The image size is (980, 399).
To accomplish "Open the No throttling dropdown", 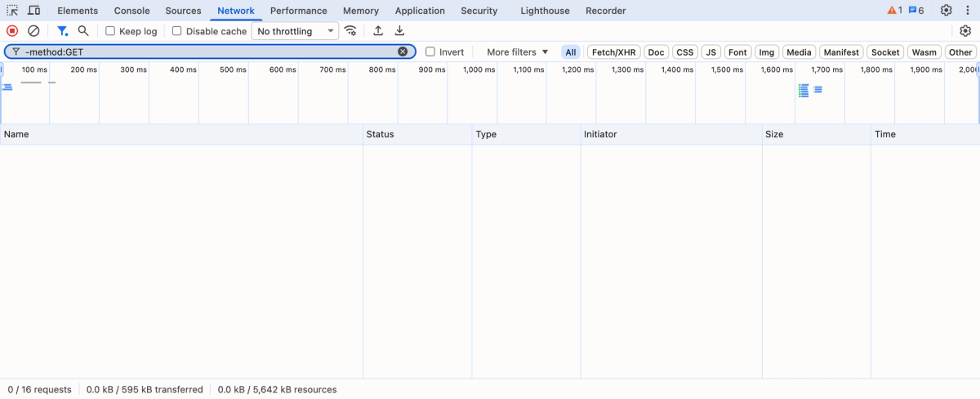I will pos(295,31).
